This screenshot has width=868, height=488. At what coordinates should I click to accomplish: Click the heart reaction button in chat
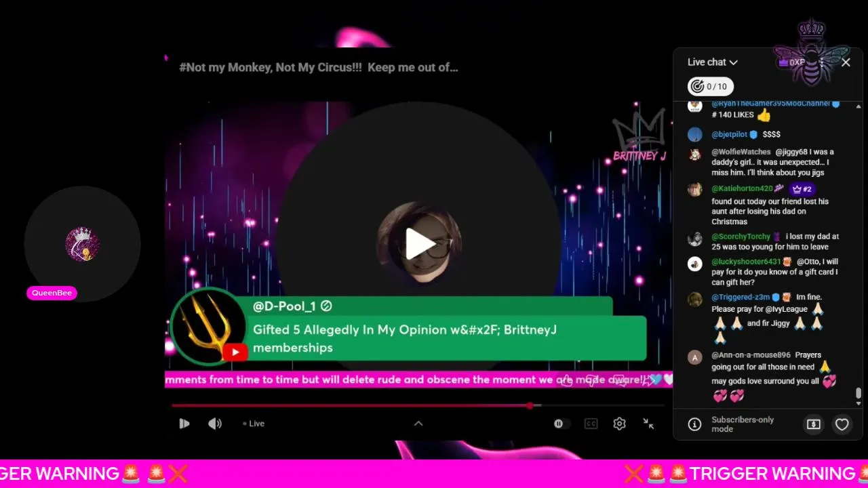point(842,424)
